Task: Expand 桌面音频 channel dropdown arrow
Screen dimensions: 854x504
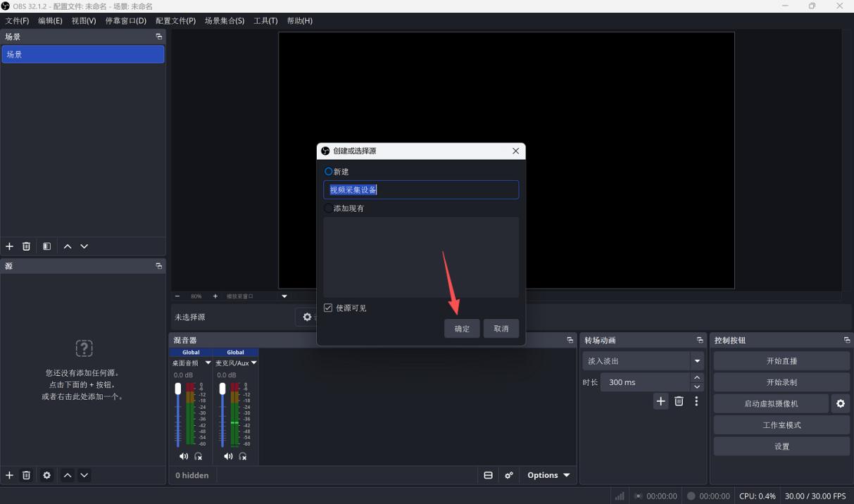Action: click(x=208, y=363)
